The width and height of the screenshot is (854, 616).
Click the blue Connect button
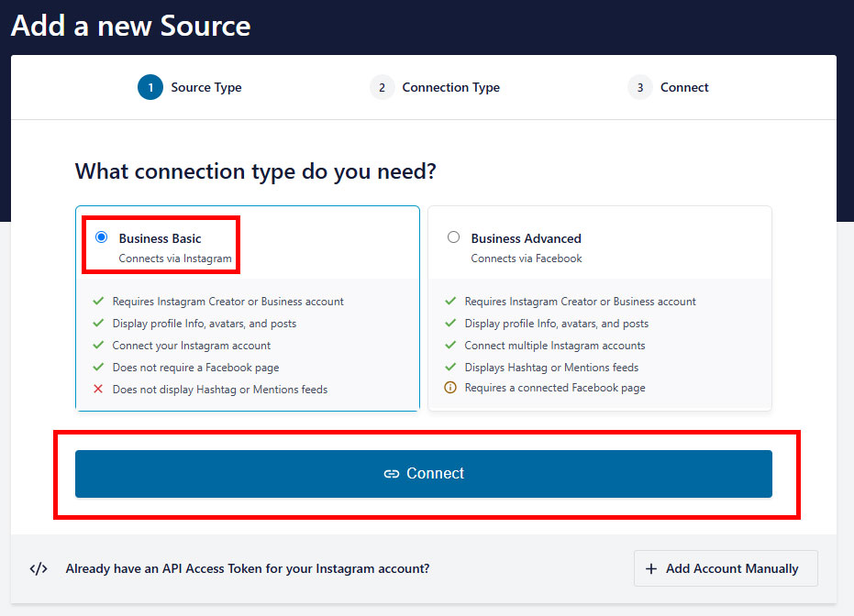click(x=423, y=473)
